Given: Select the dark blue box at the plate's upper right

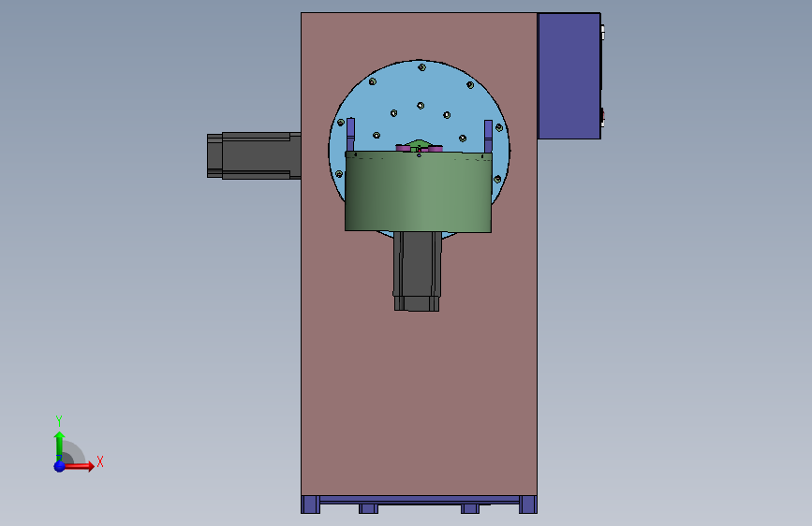Looking at the screenshot, I should pyautogui.click(x=569, y=76).
